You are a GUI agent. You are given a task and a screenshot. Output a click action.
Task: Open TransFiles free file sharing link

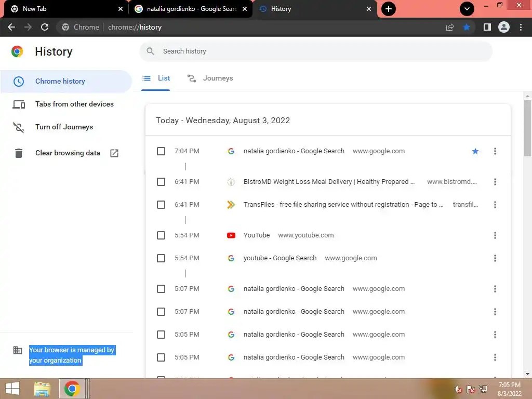point(343,205)
